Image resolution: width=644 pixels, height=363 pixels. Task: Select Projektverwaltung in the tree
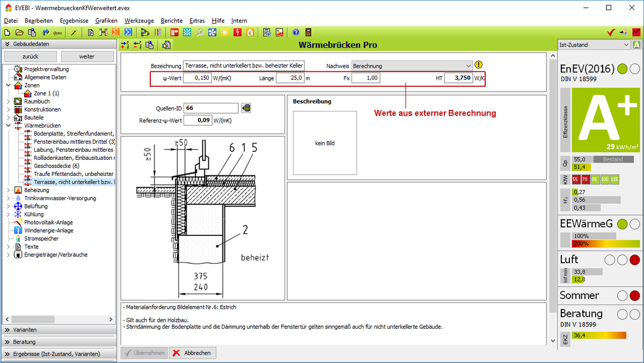(x=46, y=69)
